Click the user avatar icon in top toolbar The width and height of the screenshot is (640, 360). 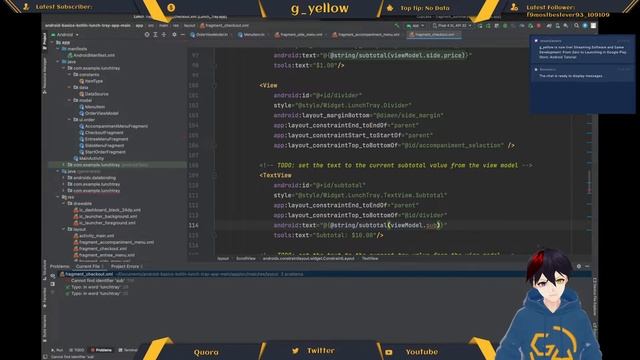coord(585,25)
